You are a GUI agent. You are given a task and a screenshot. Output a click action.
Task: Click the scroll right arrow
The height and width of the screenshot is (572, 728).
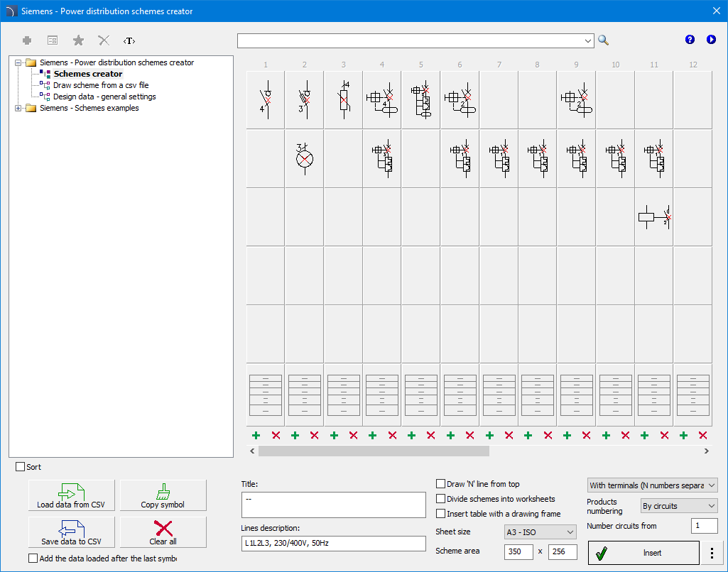(706, 451)
